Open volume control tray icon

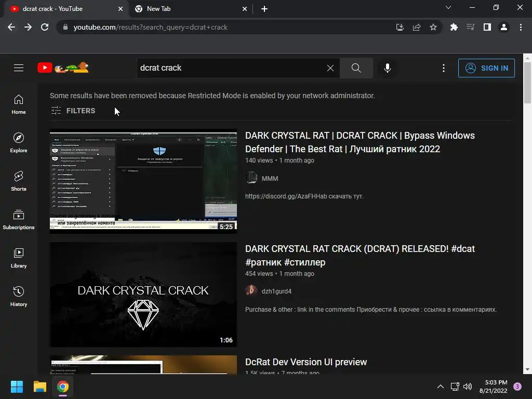click(468, 387)
